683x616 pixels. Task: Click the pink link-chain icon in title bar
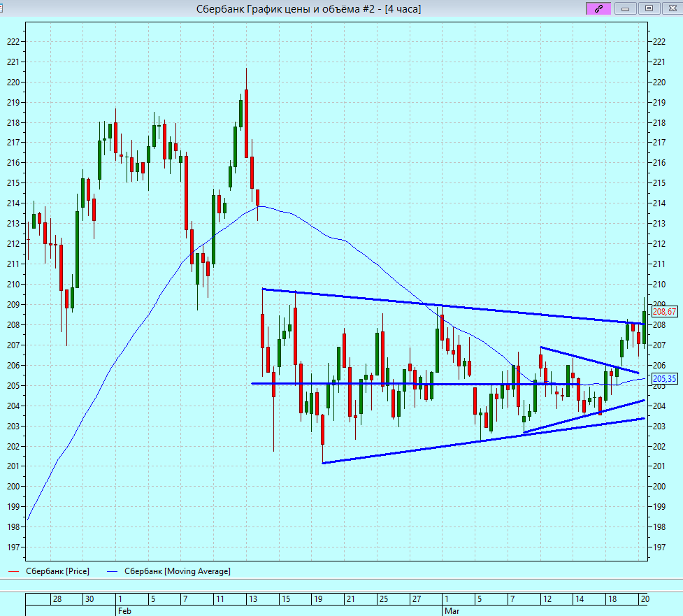coord(598,8)
